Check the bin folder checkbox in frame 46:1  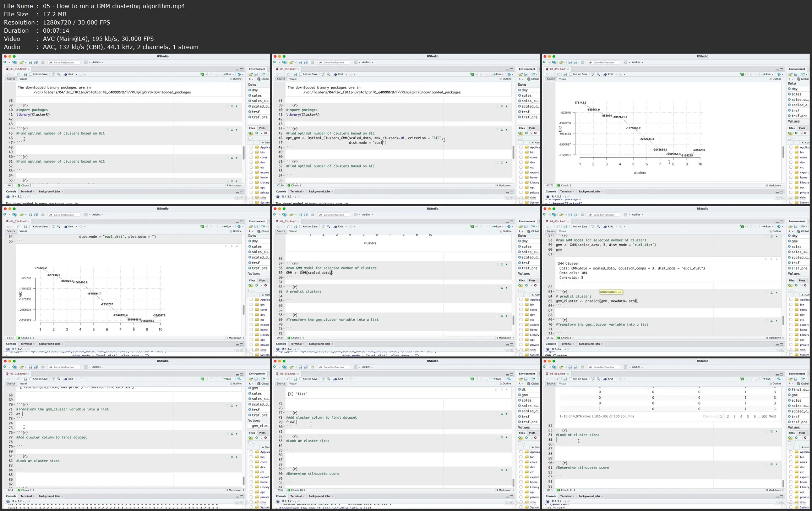point(251,152)
